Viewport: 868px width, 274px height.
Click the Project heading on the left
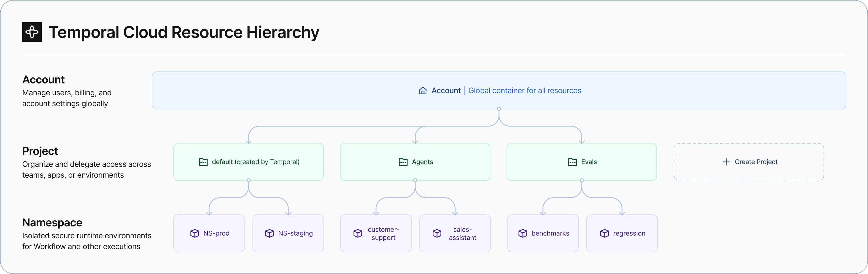[40, 151]
